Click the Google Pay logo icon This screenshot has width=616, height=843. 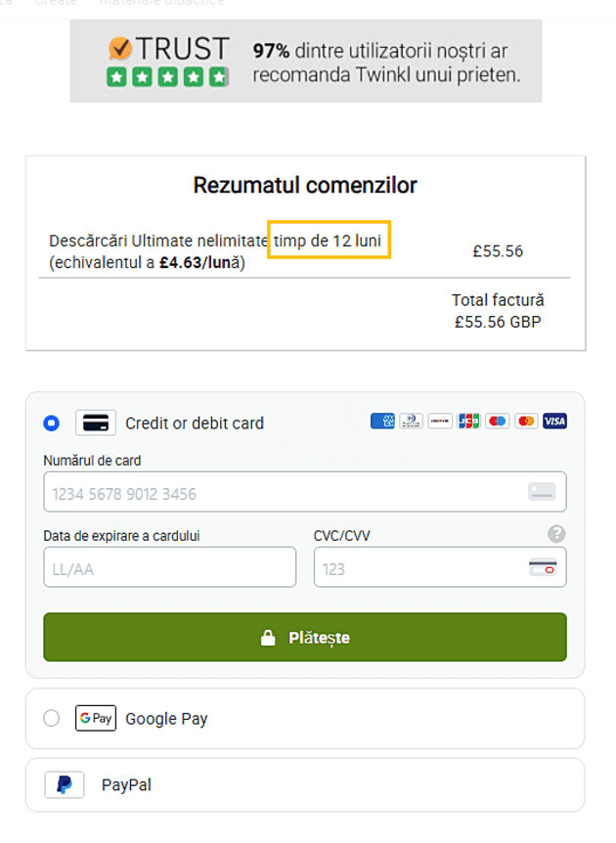pos(95,718)
